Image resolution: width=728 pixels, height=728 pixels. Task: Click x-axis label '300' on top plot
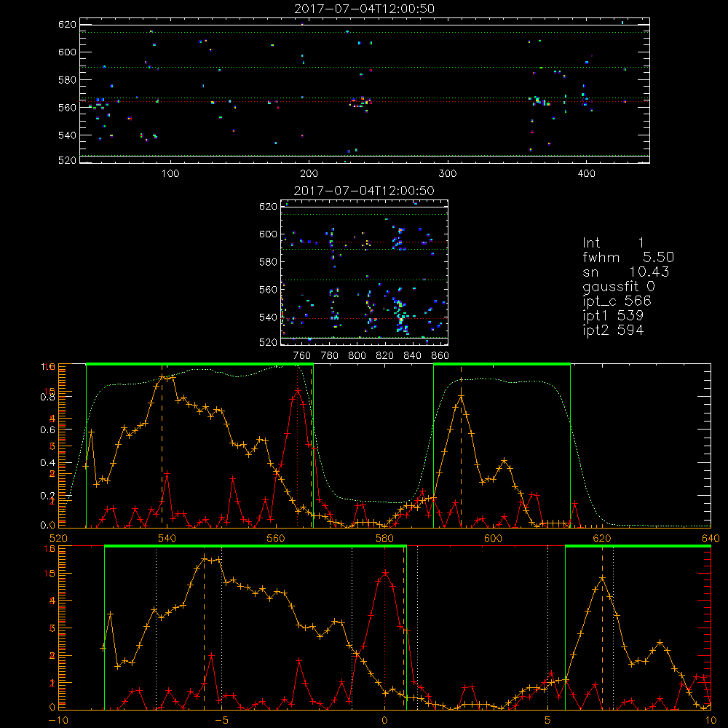448,174
